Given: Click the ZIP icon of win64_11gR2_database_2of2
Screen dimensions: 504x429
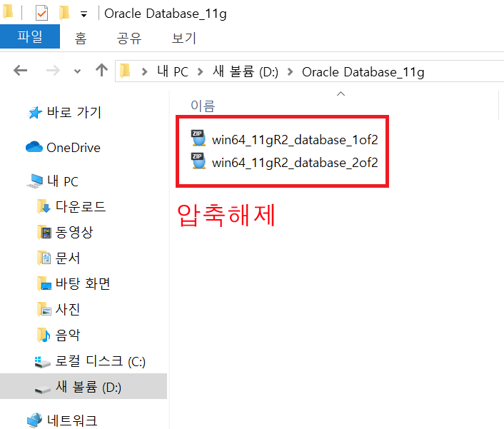Looking at the screenshot, I should (198, 161).
